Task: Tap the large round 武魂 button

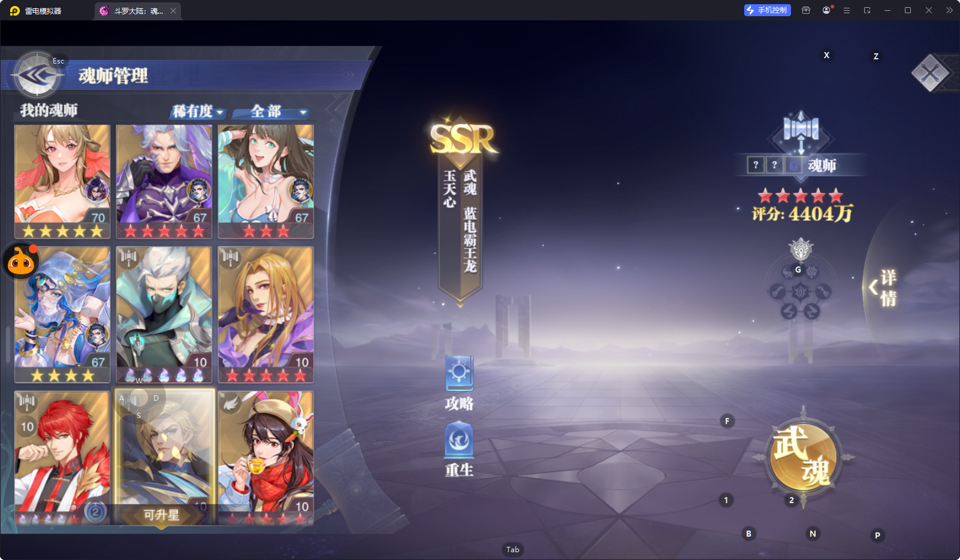Action: tap(803, 456)
